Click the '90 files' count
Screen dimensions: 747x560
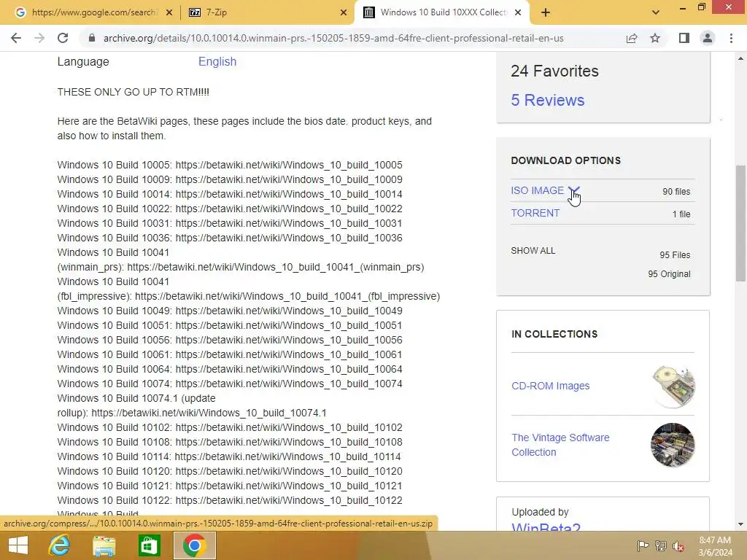pyautogui.click(x=676, y=192)
